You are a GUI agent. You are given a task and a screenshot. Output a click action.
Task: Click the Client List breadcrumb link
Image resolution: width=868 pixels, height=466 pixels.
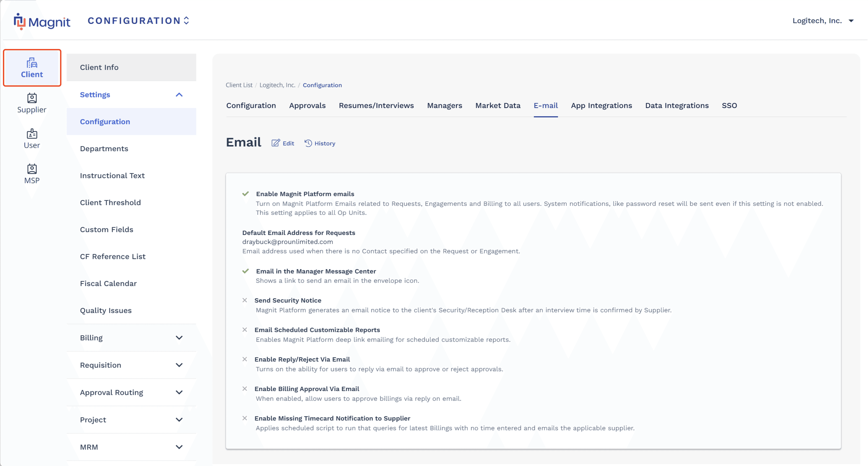239,85
